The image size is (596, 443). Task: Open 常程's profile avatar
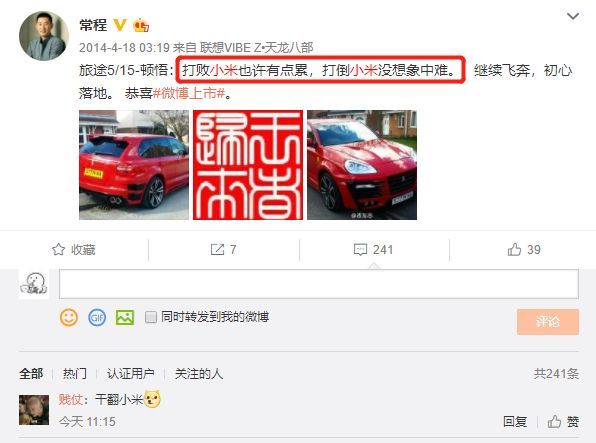[44, 36]
